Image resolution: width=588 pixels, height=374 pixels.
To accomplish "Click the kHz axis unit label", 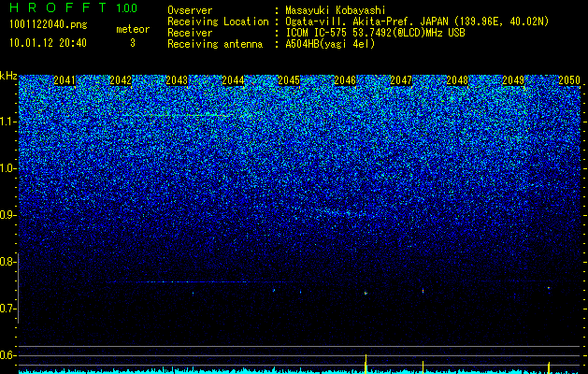I will [x=8, y=76].
